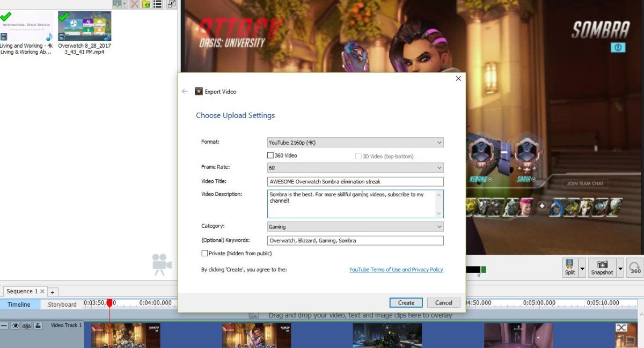
Task: Click Video Track 1 group clips icon
Action: click(26, 325)
